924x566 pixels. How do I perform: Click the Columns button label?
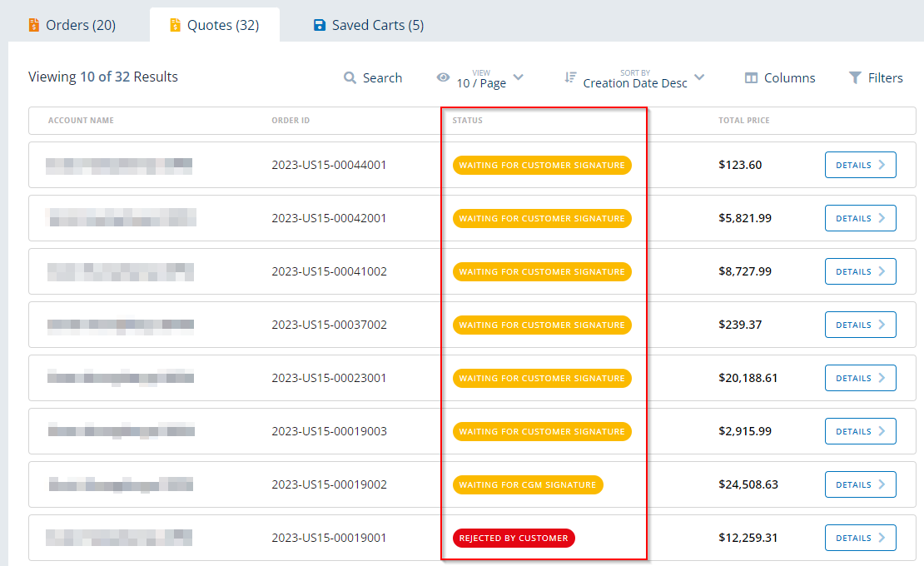pos(790,77)
